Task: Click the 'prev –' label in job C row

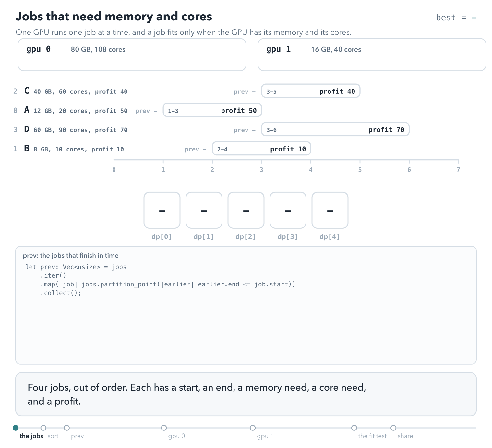Action: coord(245,92)
